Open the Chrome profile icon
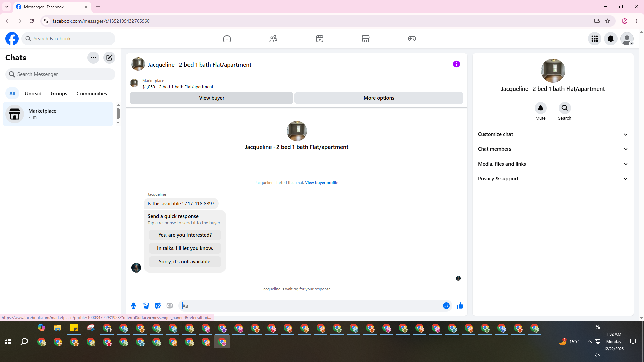This screenshot has height=362, width=644. click(x=625, y=21)
